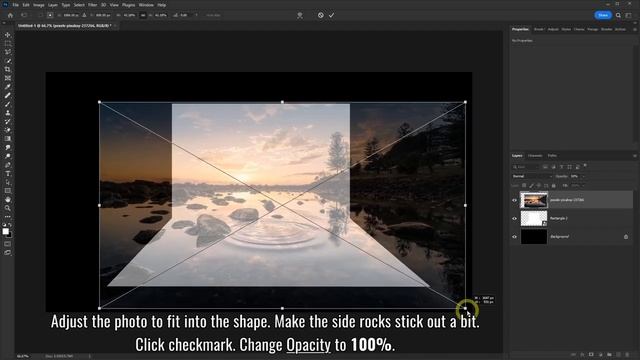Toggle lock image pixels brush icon
This screenshot has width=640, height=360.
pos(531,186)
